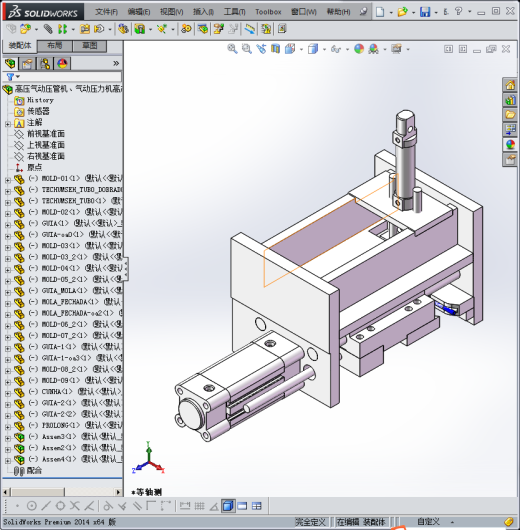
Task: Click the New document icon
Action: coord(380,12)
